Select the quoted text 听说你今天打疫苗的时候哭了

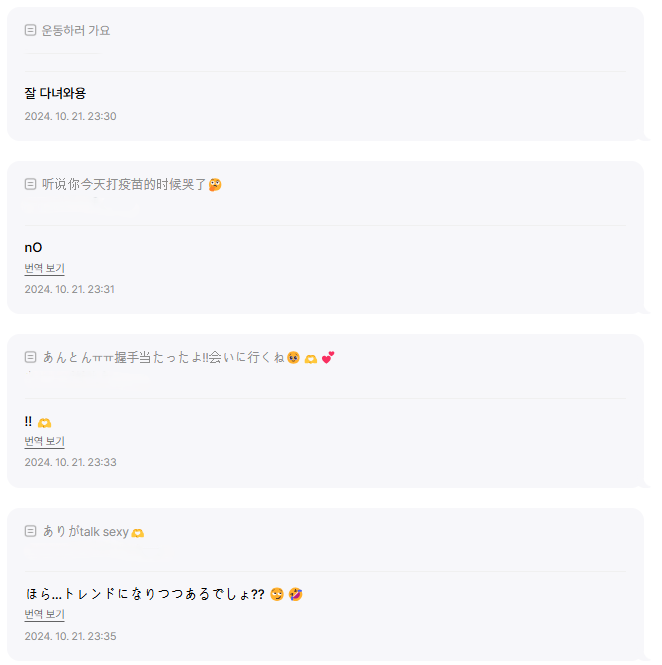tap(124, 184)
